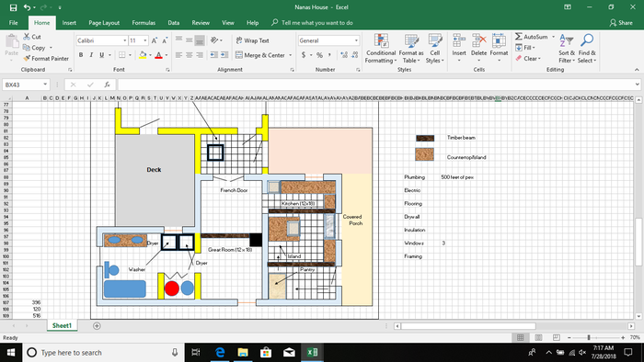Image resolution: width=644 pixels, height=362 pixels.
Task: Apply the red font color
Action: (158, 55)
